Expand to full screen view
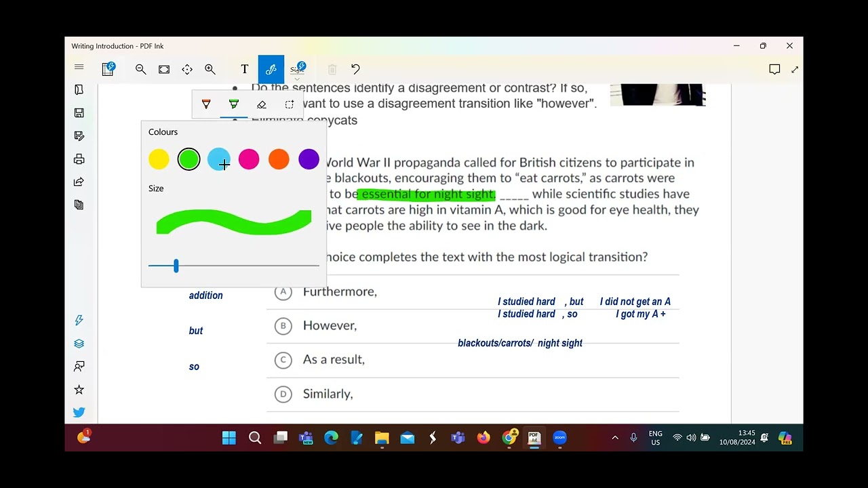This screenshot has height=488, width=868. click(x=795, y=69)
